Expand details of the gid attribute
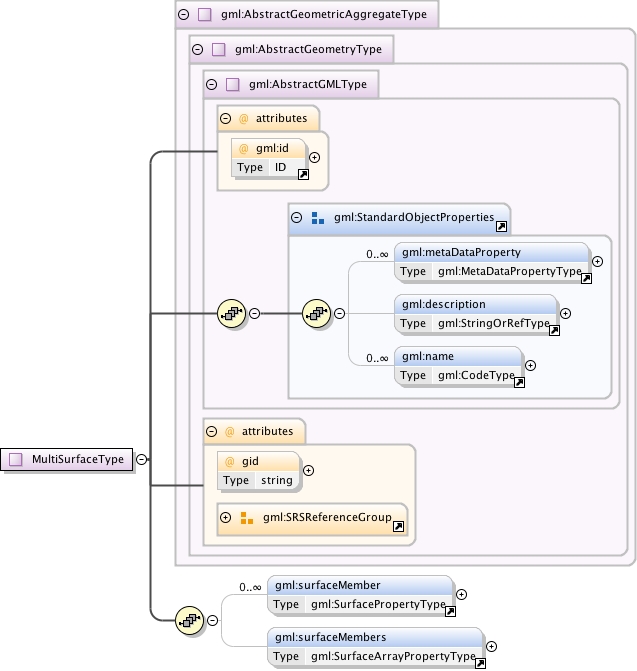 pyautogui.click(x=308, y=470)
